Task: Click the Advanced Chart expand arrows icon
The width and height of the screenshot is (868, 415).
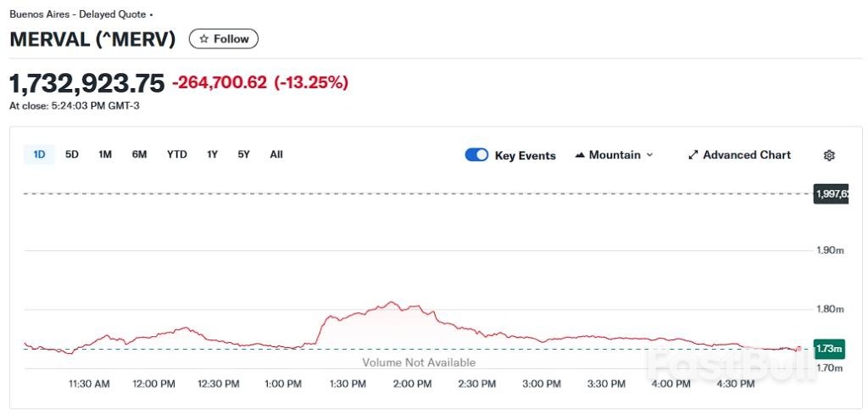Action: tap(693, 155)
